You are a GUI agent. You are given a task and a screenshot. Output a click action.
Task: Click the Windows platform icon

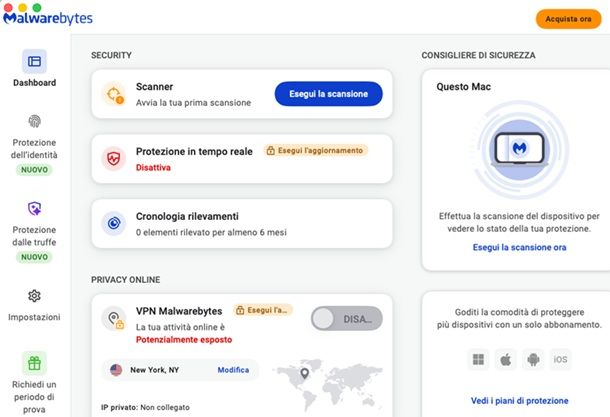coord(478,359)
